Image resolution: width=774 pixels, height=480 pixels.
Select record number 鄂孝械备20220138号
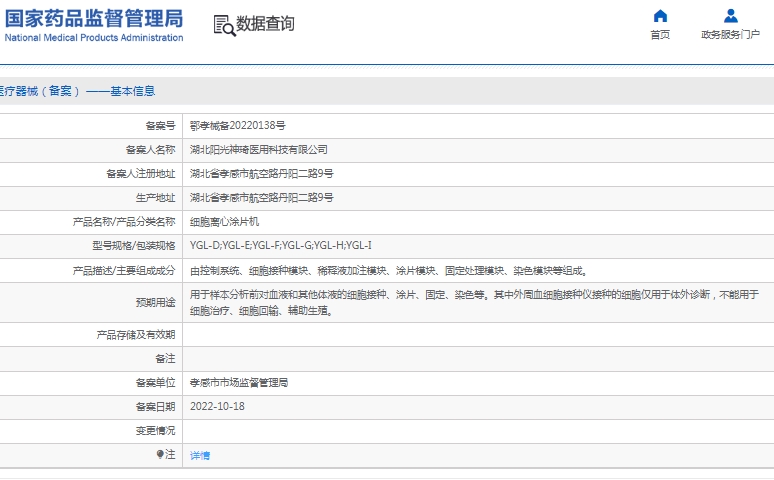(x=238, y=125)
